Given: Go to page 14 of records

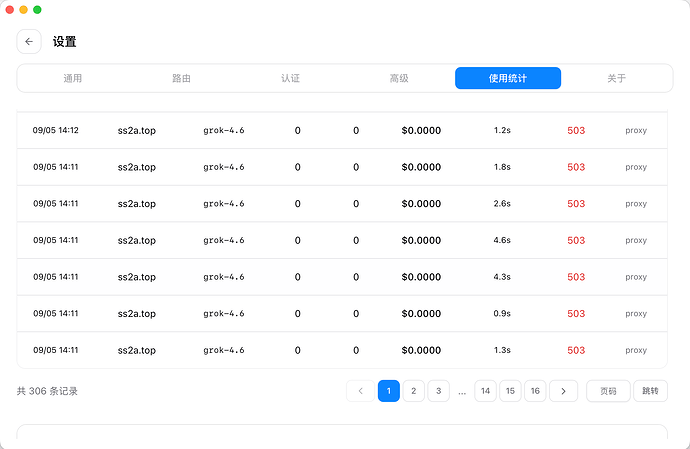Looking at the screenshot, I should pos(485,391).
